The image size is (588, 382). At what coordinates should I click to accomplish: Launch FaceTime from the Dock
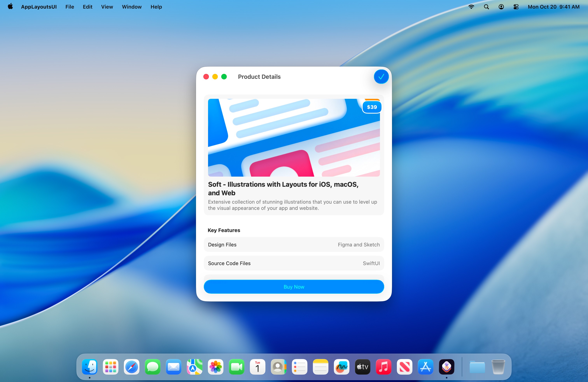coord(236,367)
